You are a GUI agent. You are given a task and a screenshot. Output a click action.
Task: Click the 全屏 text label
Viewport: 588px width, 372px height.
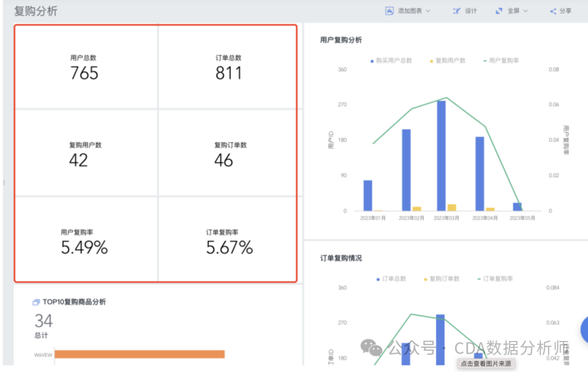[x=513, y=11]
